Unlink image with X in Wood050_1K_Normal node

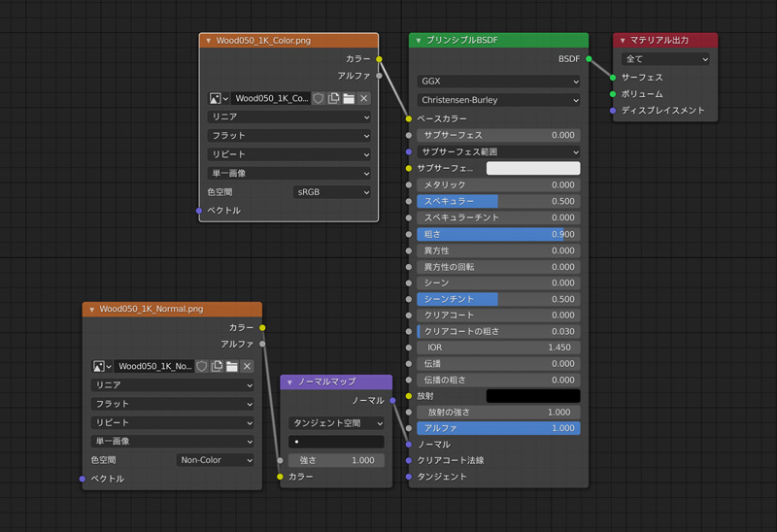click(248, 366)
